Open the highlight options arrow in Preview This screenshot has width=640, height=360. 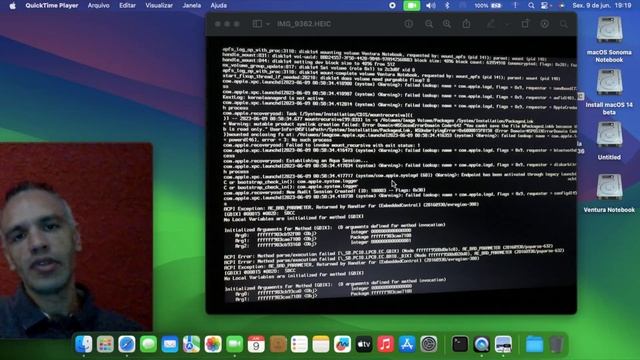[507, 24]
